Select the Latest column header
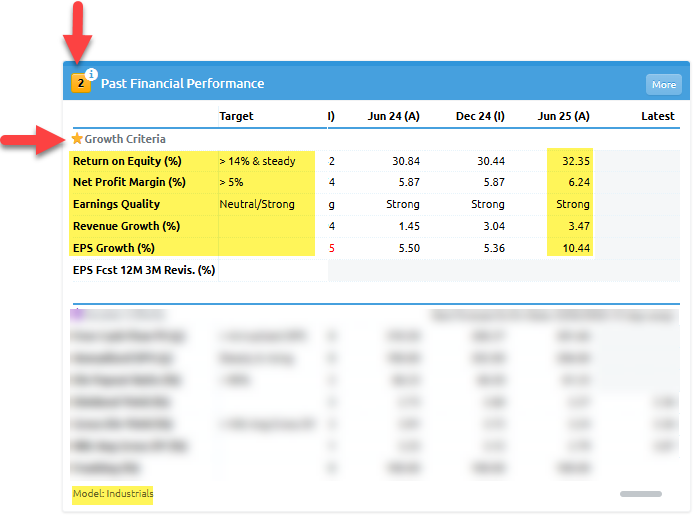This screenshot has width=700, height=526. point(657,116)
